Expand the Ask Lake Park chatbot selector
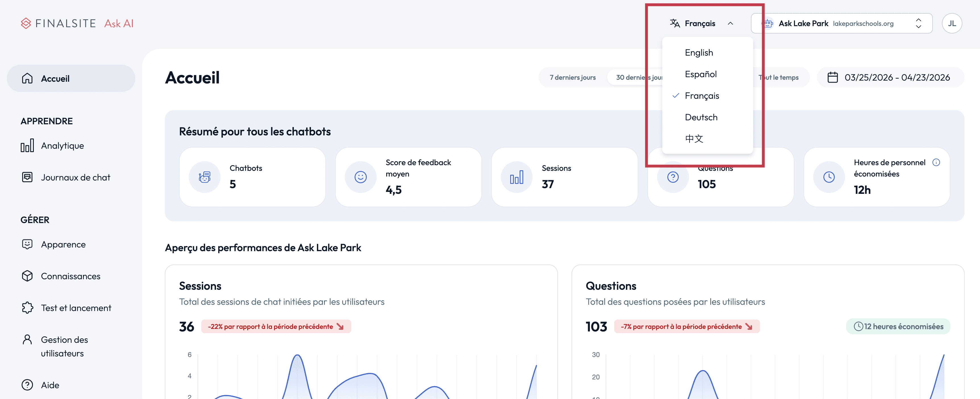The height and width of the screenshot is (399, 980). (x=842, y=24)
